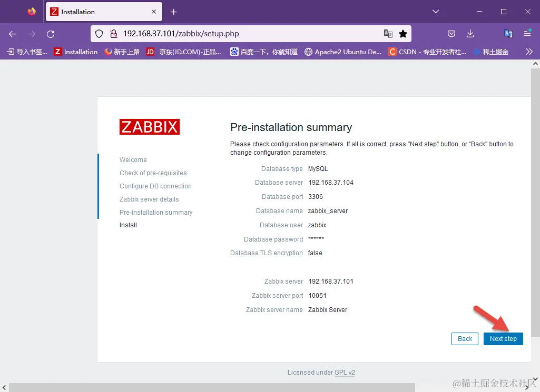Show more bookmarks with double chevron
The image size is (540, 392).
tap(529, 52)
